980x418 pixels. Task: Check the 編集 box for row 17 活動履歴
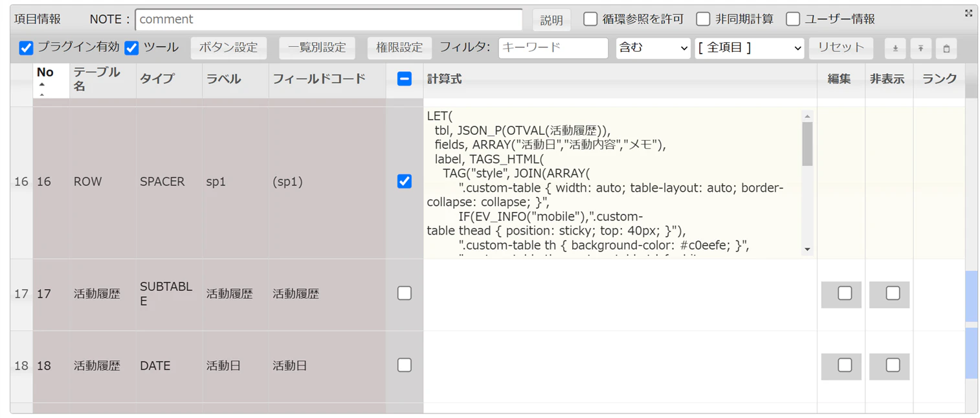tap(845, 293)
